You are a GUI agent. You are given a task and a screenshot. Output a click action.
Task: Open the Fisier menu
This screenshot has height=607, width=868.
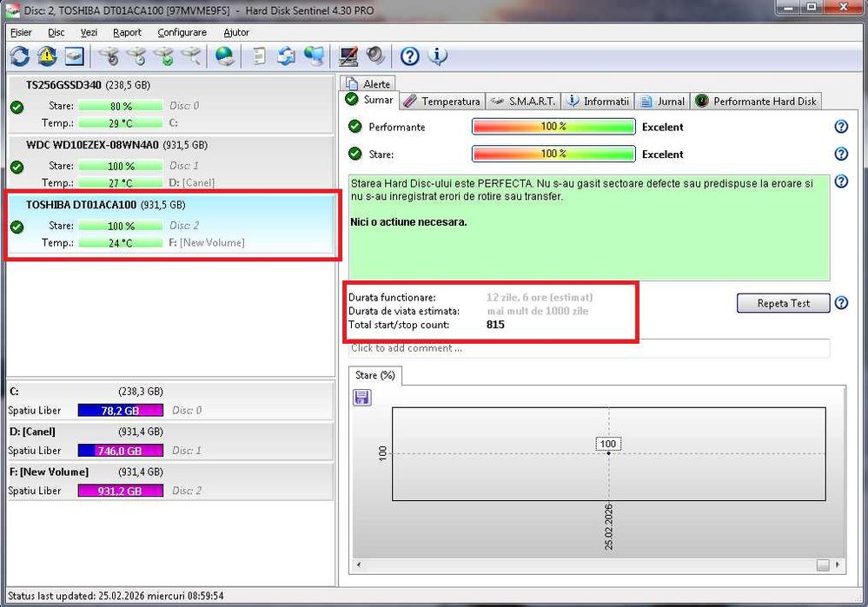tap(21, 32)
